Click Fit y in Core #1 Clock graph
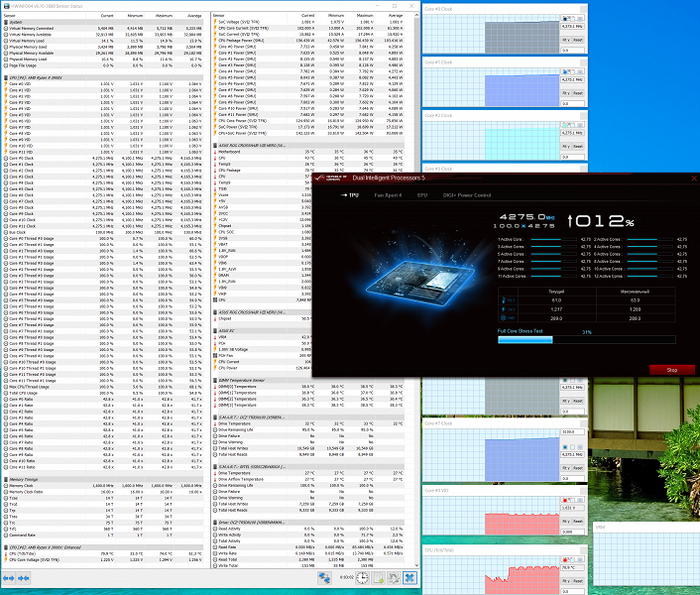 pos(566,93)
